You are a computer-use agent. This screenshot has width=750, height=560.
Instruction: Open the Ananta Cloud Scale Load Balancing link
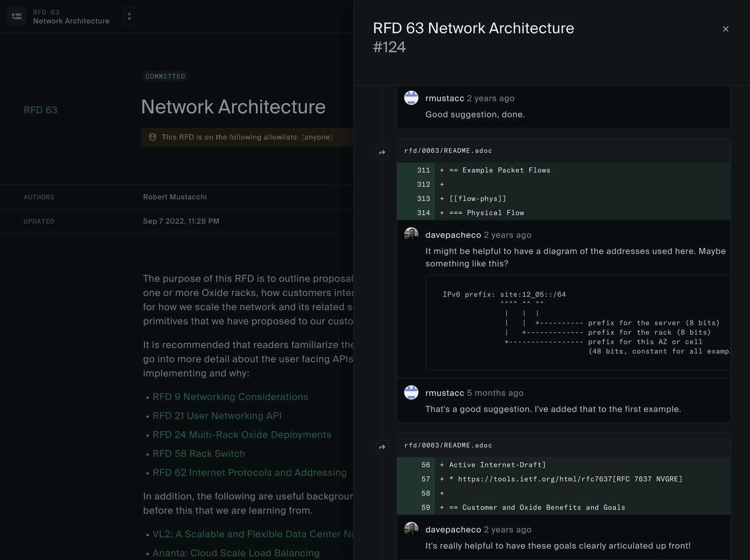(x=236, y=553)
